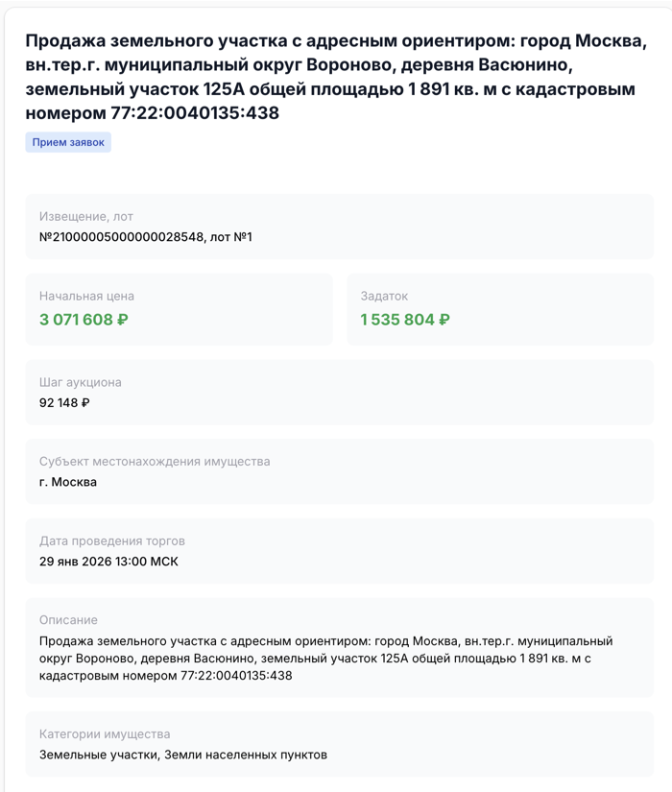Click the "Начальная цена" label

(86, 297)
